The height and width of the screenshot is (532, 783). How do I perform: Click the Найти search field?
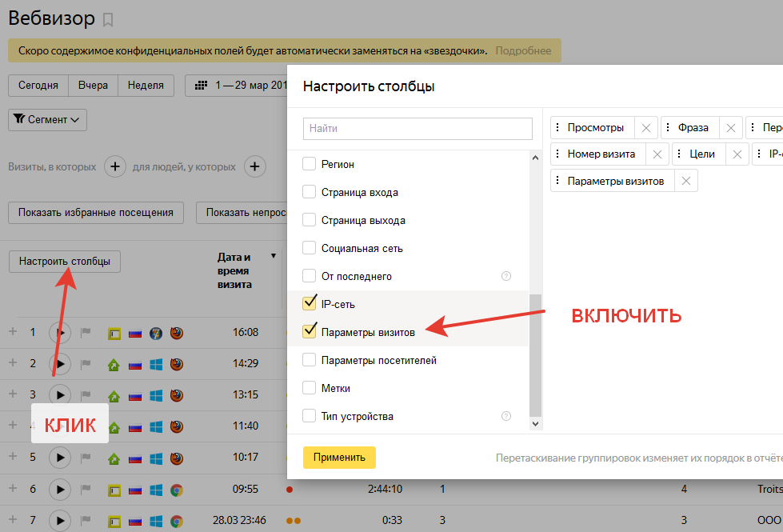(417, 128)
